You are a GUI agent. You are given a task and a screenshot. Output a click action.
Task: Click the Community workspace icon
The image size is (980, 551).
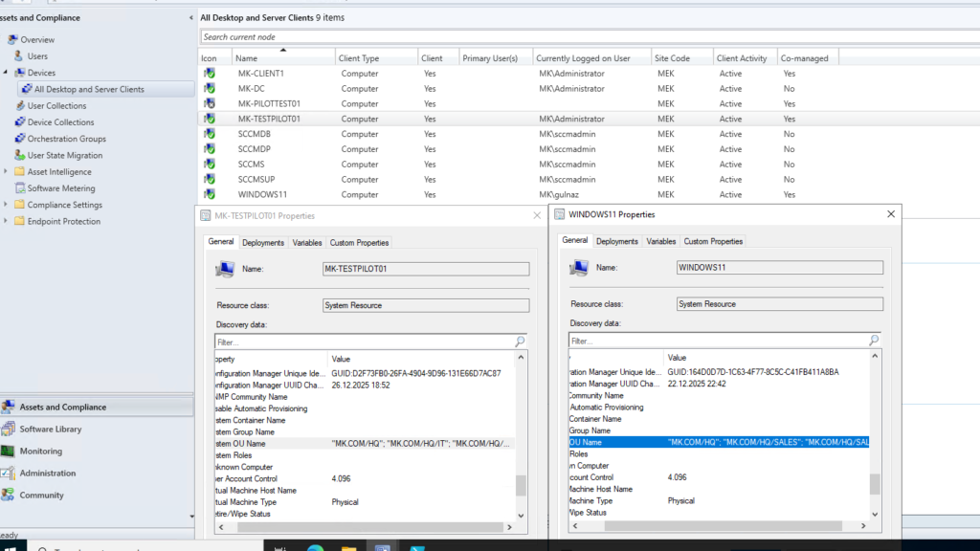tap(8, 496)
